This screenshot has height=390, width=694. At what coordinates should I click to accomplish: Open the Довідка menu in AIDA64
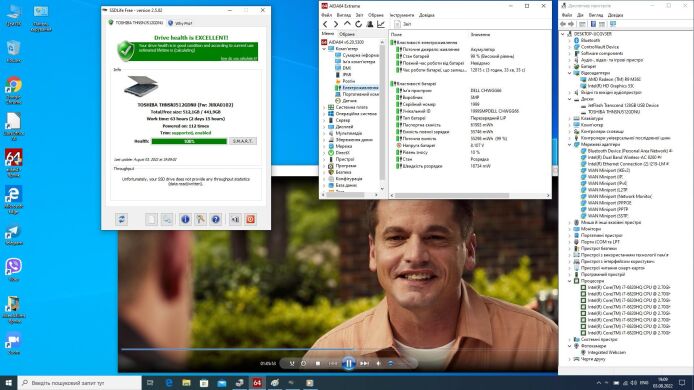coord(427,15)
